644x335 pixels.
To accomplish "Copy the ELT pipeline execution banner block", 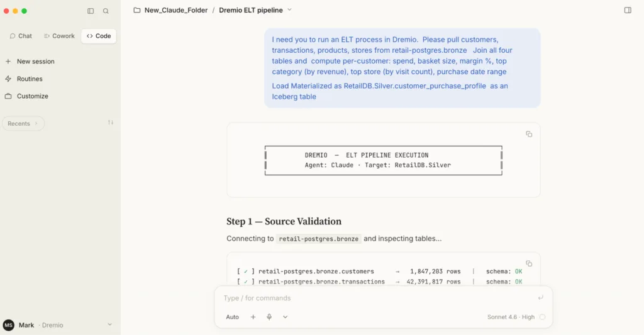I will (529, 135).
